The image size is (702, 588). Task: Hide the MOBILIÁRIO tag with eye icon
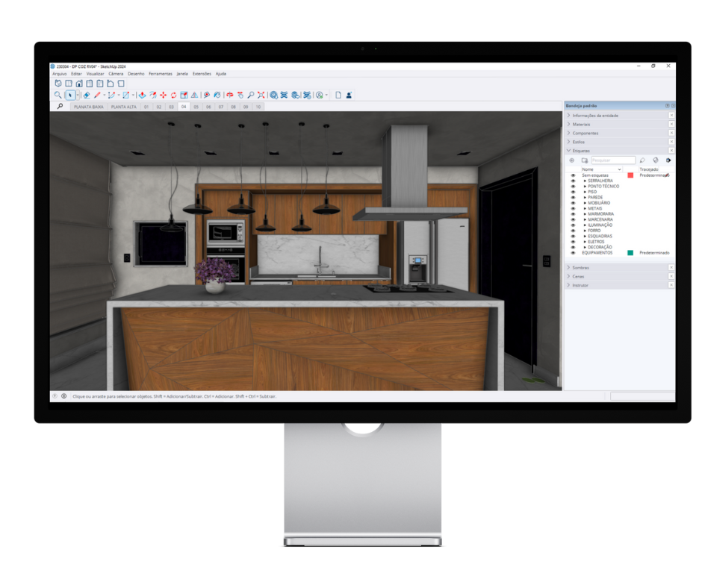click(573, 203)
